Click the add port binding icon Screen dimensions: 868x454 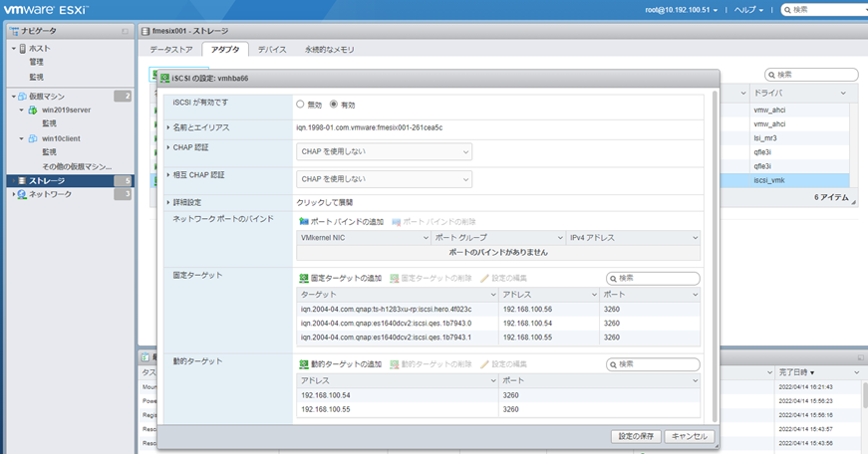304,220
